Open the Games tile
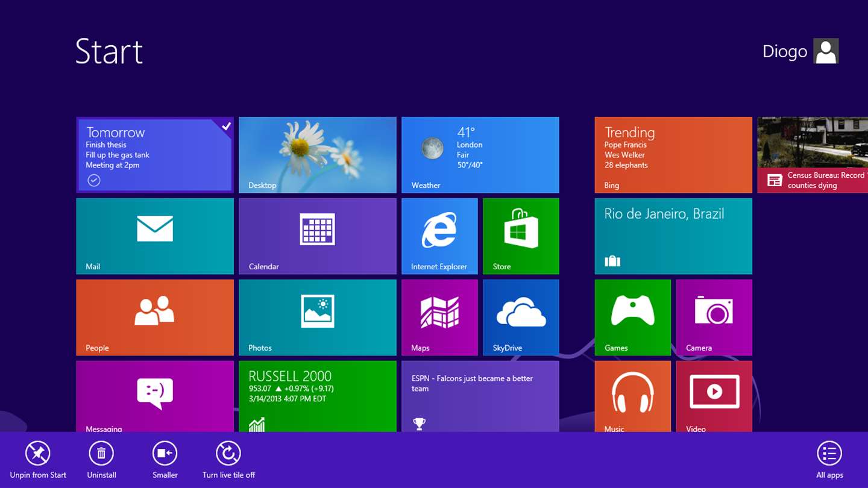 632,318
